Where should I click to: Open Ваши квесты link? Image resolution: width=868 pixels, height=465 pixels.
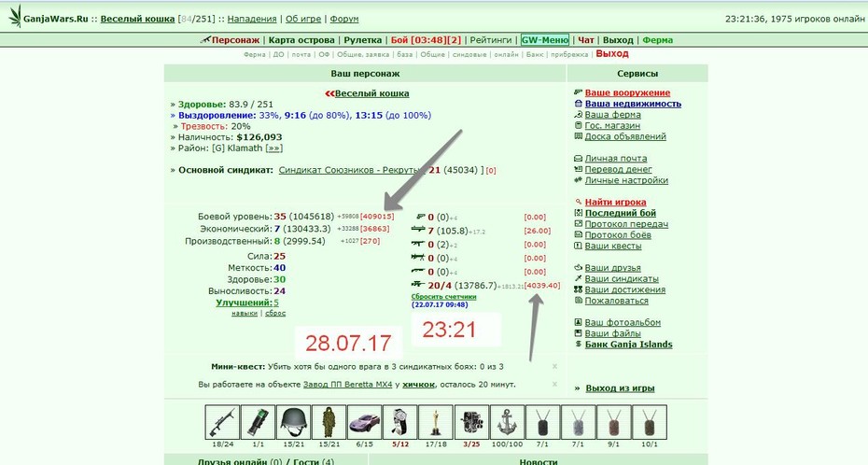coord(613,246)
